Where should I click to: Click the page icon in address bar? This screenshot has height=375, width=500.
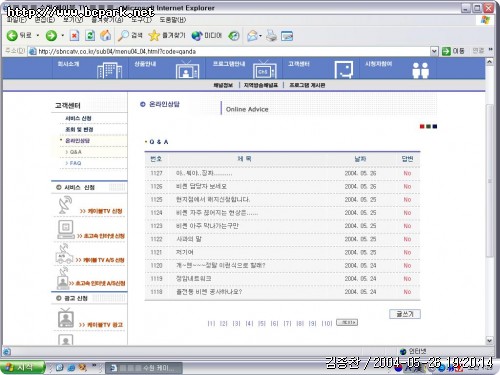32,51
